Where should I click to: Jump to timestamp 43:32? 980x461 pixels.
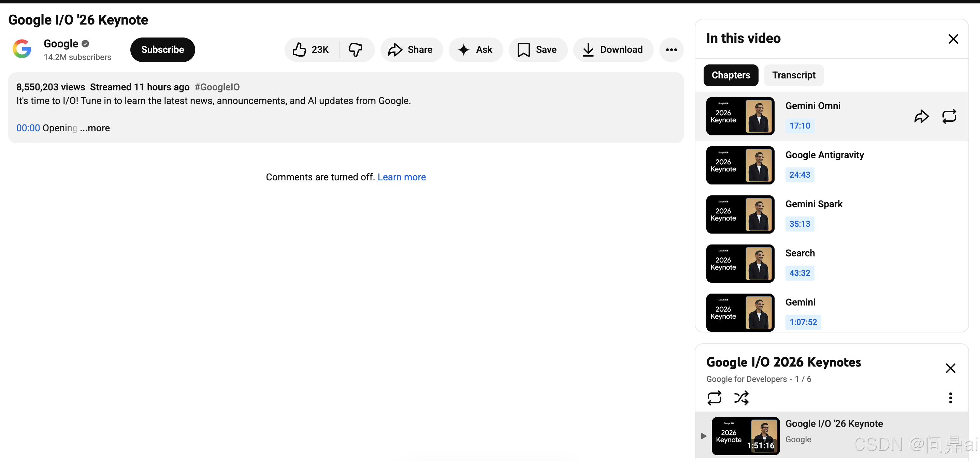(x=800, y=273)
